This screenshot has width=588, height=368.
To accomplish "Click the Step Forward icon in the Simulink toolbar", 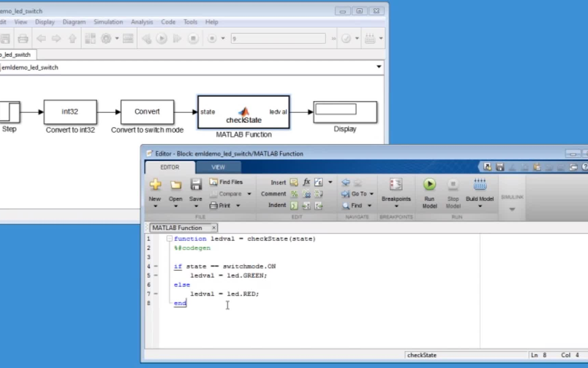I will pyautogui.click(x=177, y=39).
